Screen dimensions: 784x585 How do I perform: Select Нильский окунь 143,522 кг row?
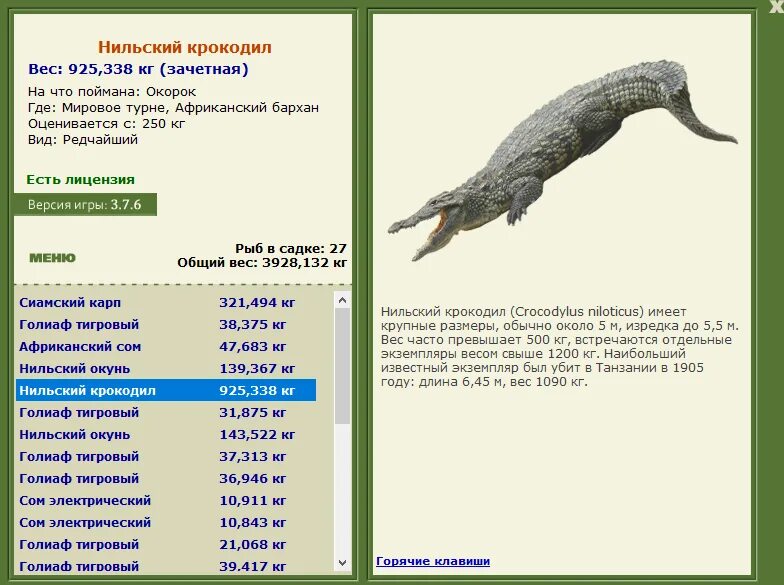coord(166,434)
